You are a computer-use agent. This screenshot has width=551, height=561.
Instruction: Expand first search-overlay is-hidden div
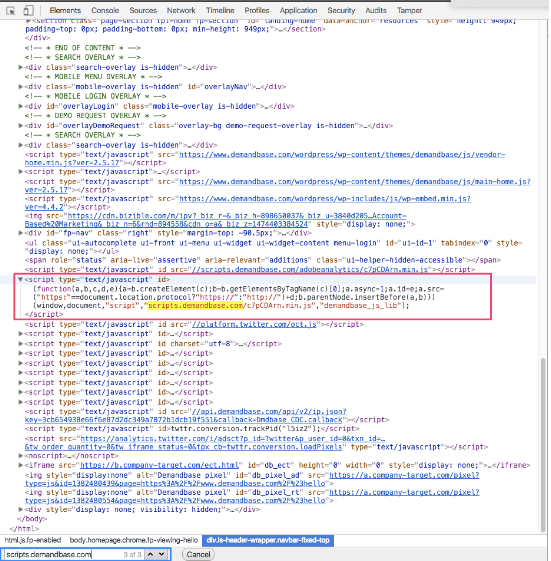tap(21, 67)
